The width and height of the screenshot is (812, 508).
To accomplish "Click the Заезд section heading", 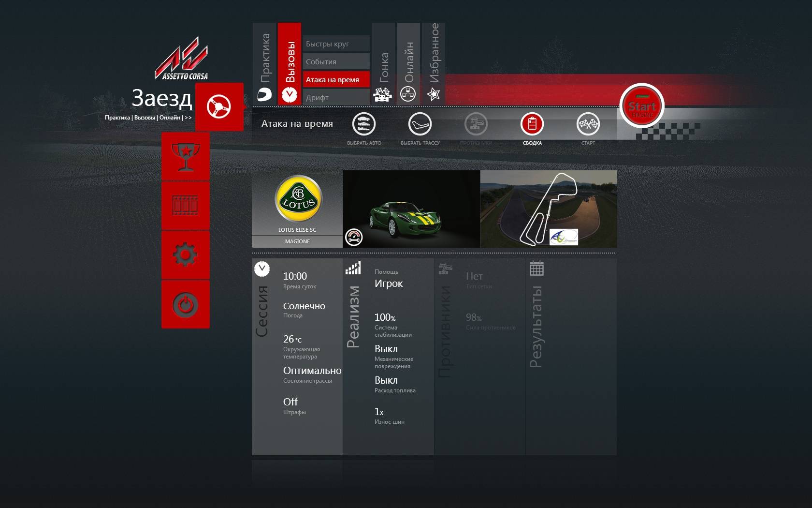I will pyautogui.click(x=162, y=98).
